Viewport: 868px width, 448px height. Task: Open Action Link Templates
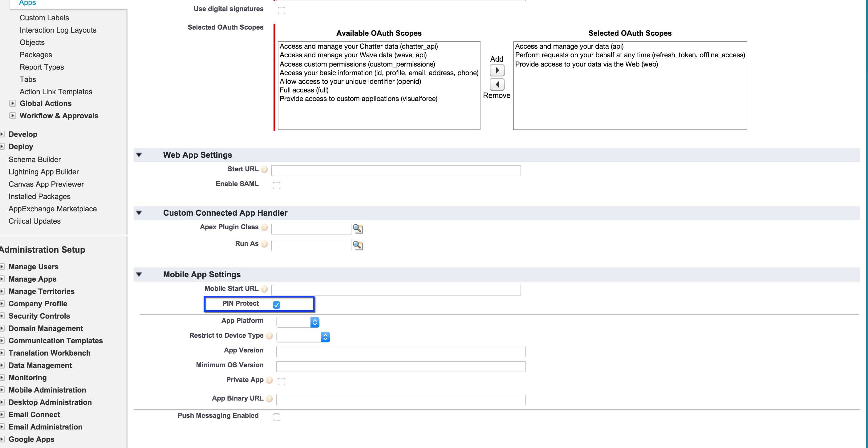tap(56, 92)
